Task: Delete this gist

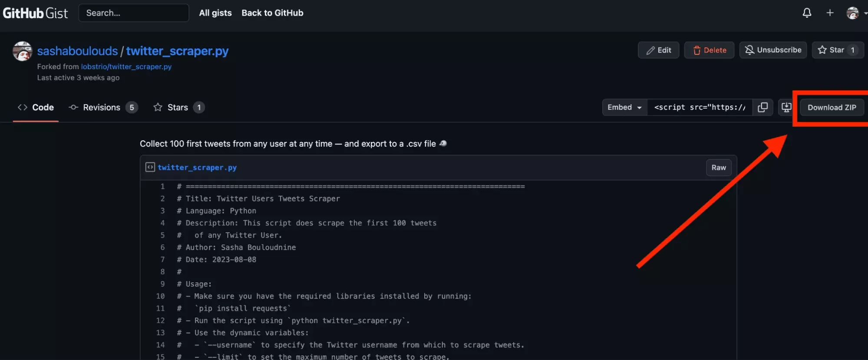Action: coord(709,50)
